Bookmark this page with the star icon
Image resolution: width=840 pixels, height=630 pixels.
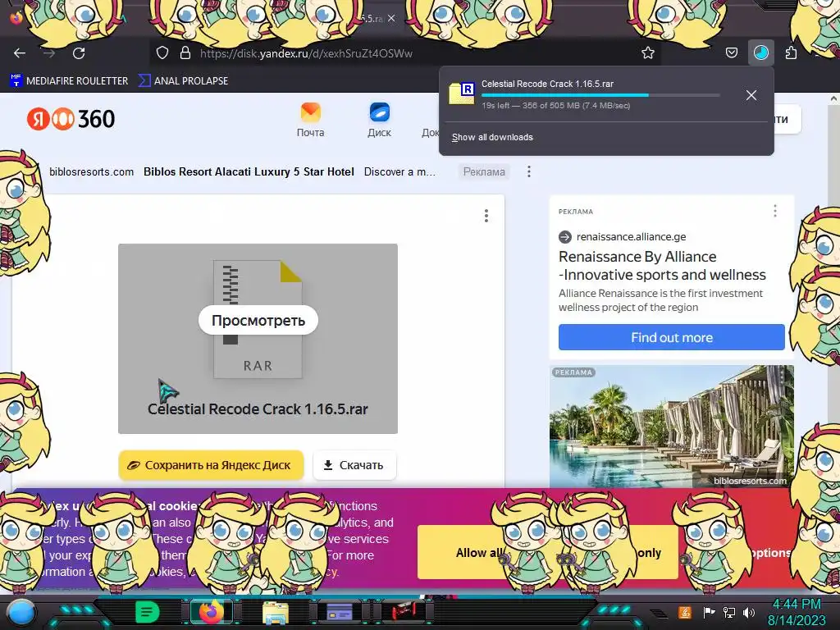tap(648, 53)
